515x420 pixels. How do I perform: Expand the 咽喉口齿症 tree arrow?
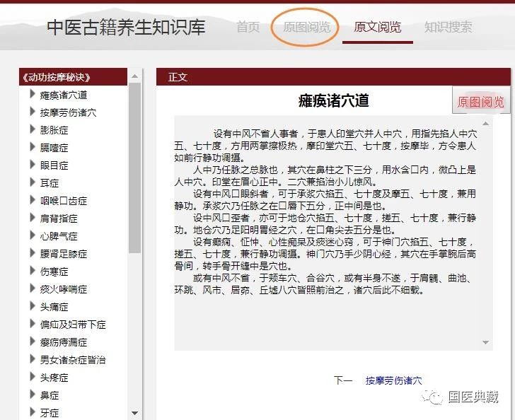click(33, 200)
